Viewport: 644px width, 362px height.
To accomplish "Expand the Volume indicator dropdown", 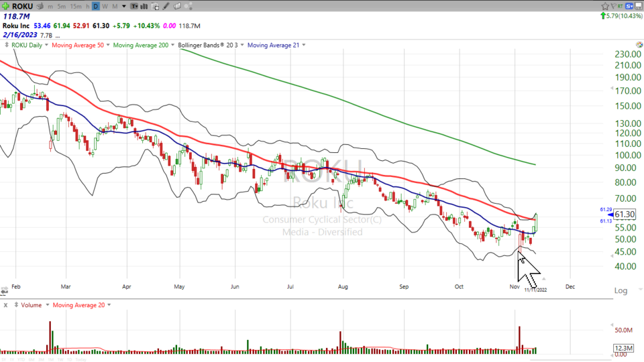I will (47, 304).
